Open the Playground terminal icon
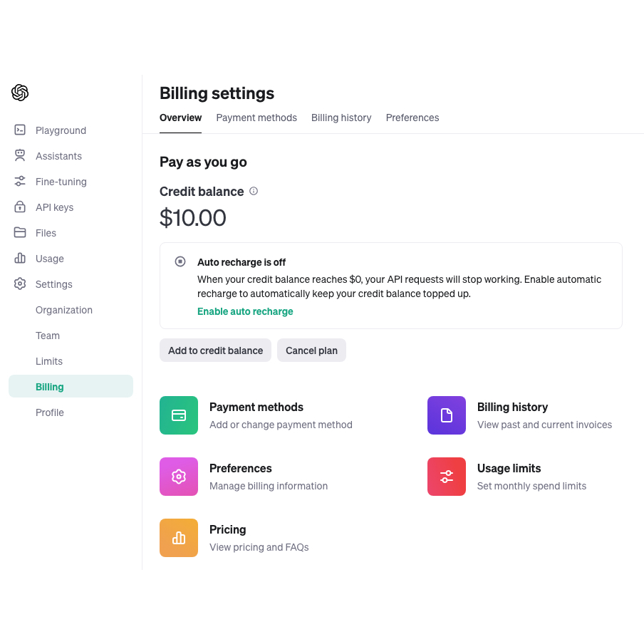This screenshot has width=644, height=644. [x=20, y=130]
